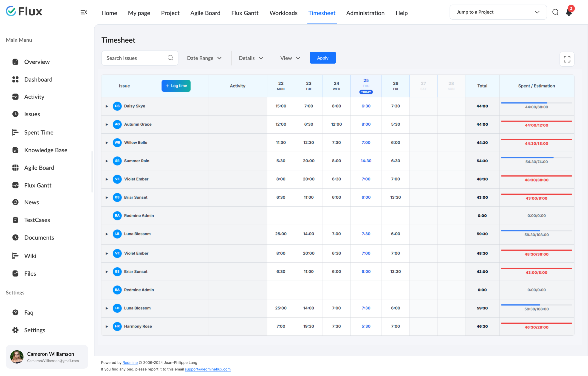Open notifications bell icon
The image size is (588, 376).
[569, 12]
